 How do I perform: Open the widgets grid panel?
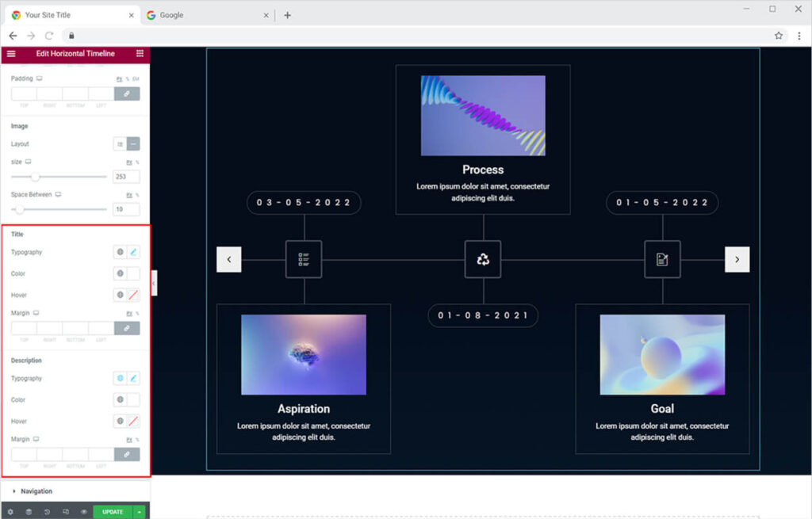[140, 54]
